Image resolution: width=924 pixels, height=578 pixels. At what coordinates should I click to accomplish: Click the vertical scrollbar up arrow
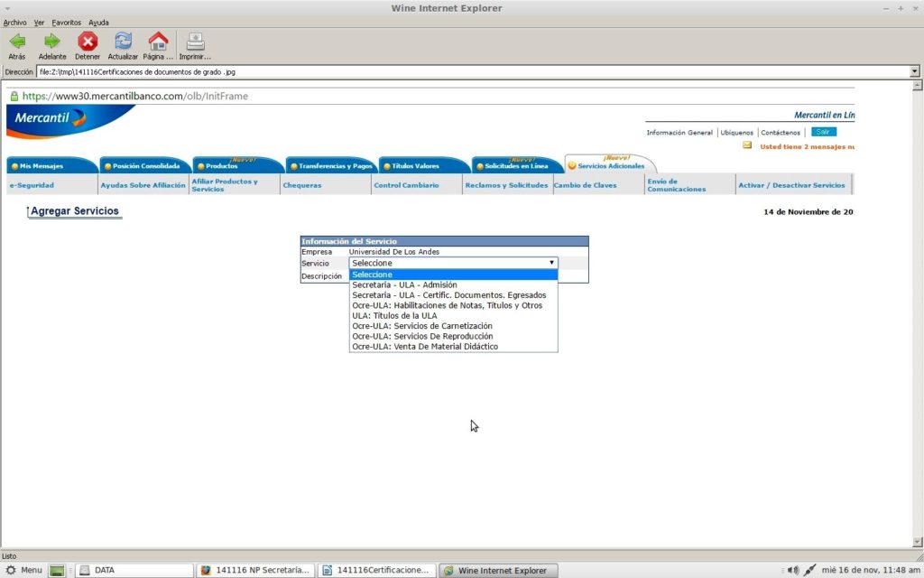click(917, 86)
